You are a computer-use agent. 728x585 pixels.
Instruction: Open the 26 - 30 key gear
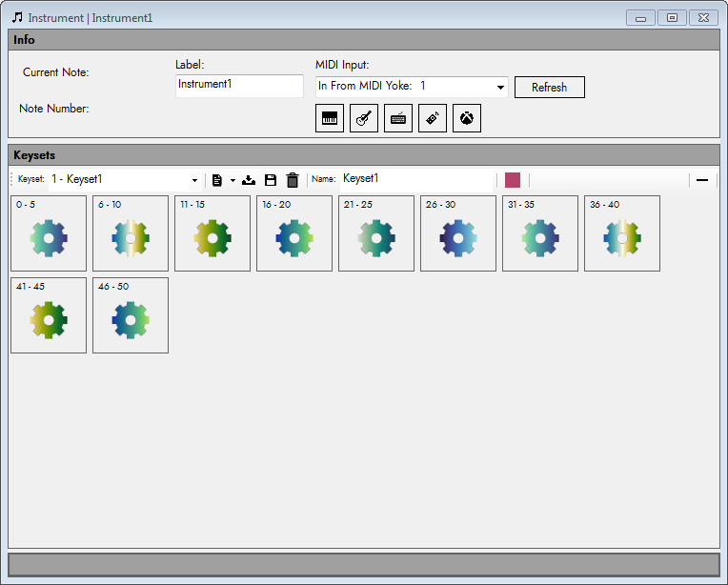(458, 238)
